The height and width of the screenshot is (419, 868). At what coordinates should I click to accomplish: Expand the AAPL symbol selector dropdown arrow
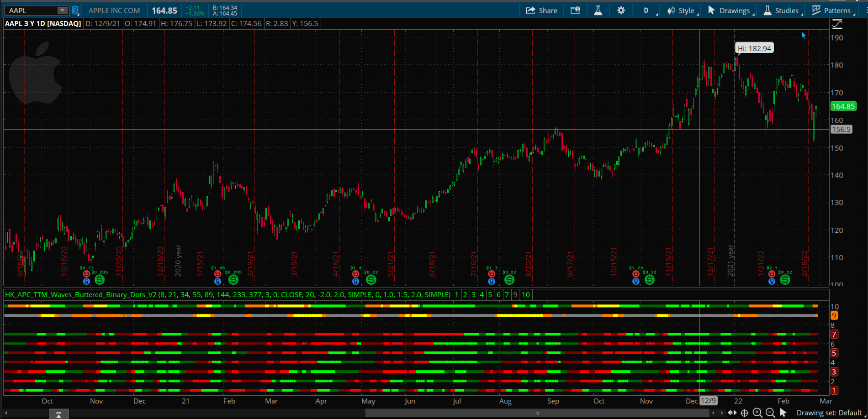pyautogui.click(x=62, y=10)
